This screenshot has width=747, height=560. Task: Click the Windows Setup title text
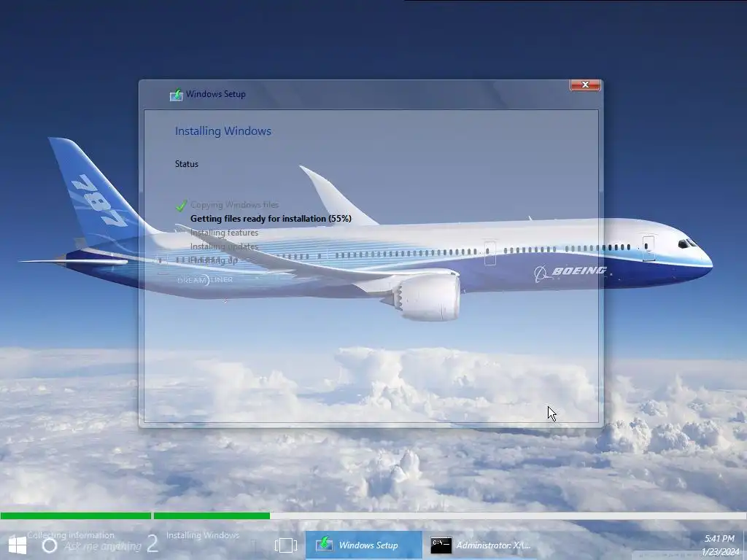click(x=216, y=94)
